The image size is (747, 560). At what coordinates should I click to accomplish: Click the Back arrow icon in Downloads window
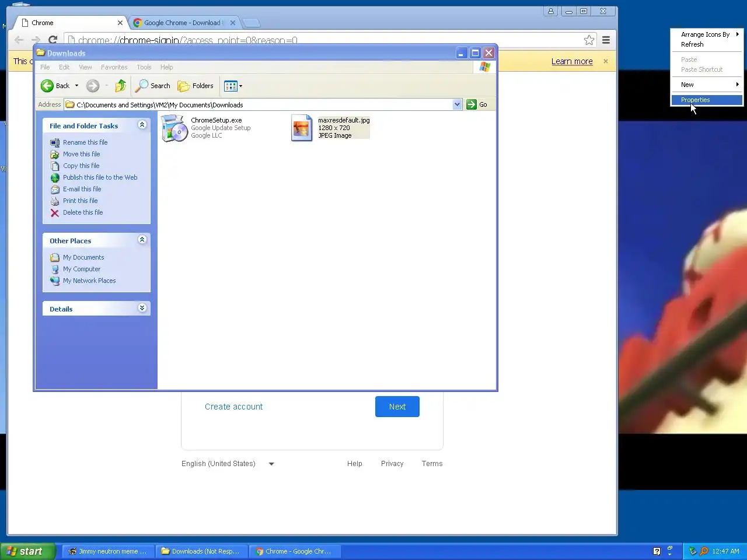47,86
